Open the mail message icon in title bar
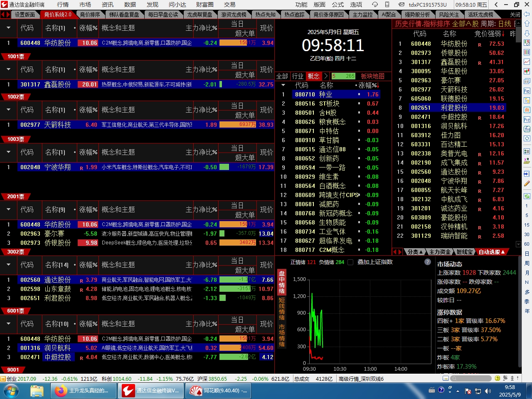 pyautogui.click(x=401, y=5)
